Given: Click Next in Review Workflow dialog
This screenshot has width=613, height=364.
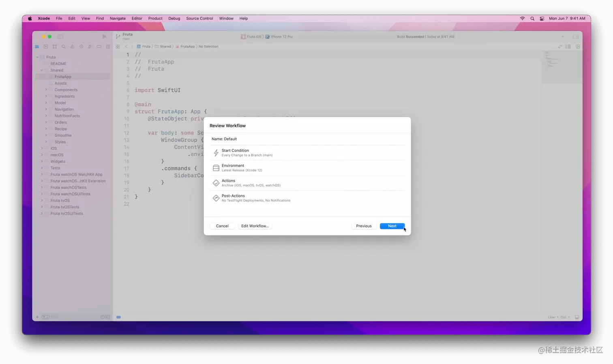Looking at the screenshot, I should click(392, 226).
